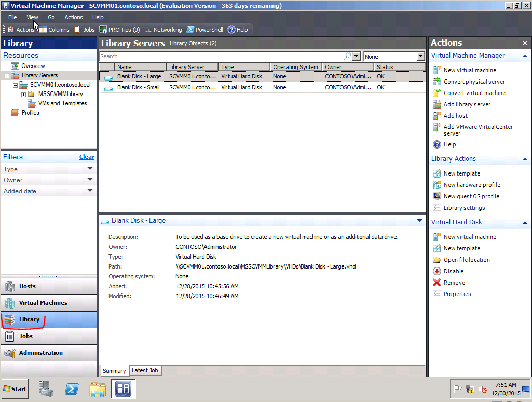The width and height of the screenshot is (532, 402).
Task: Switch to the Virtual Machines view
Action: [49, 303]
